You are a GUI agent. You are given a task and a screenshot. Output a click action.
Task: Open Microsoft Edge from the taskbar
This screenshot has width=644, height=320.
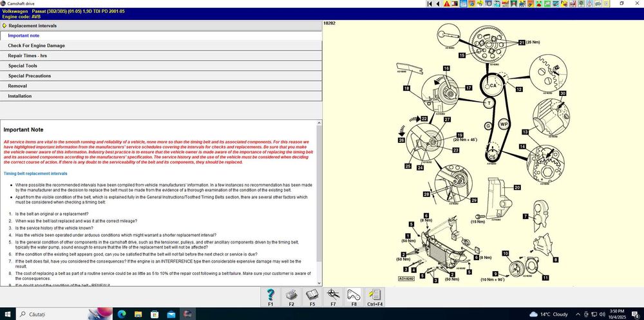121,314
